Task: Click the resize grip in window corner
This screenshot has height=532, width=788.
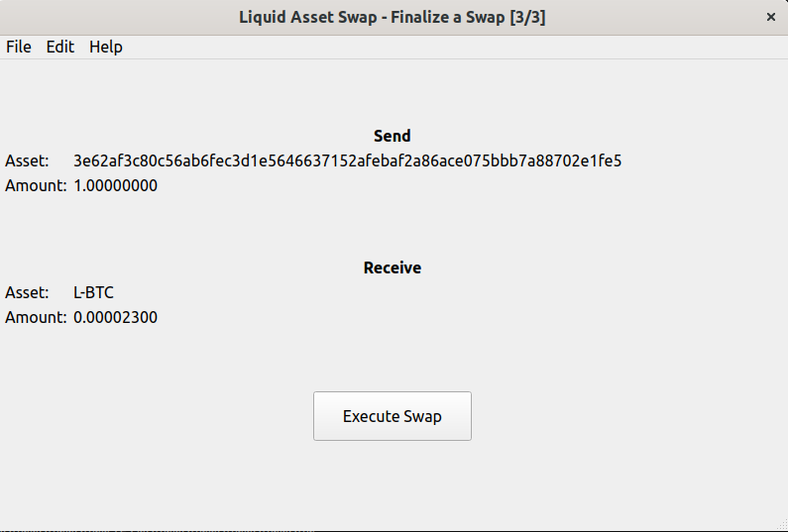Action: coord(781,525)
